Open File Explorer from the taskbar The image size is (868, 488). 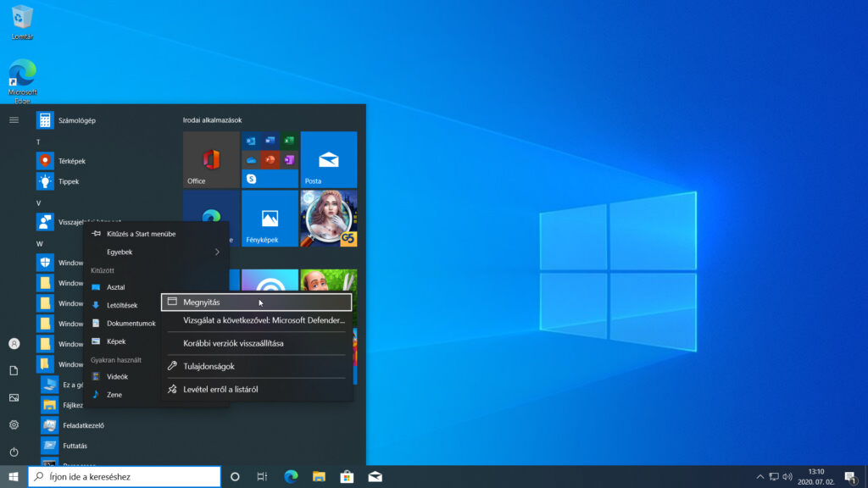click(x=319, y=477)
